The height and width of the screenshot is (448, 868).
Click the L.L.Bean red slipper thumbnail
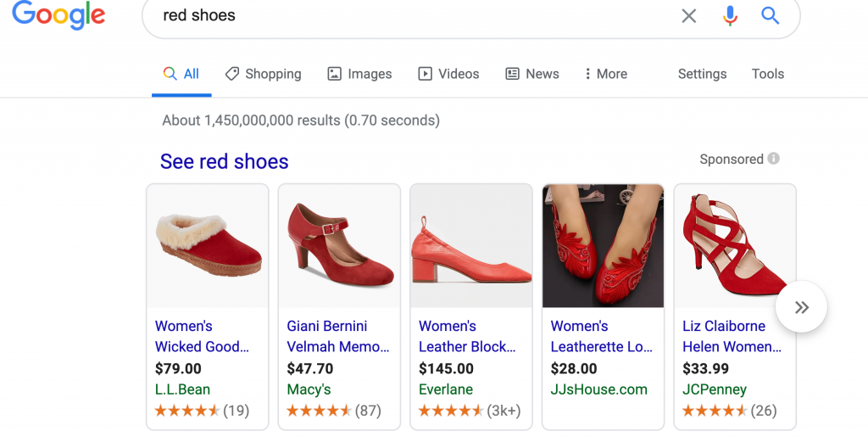tap(208, 246)
